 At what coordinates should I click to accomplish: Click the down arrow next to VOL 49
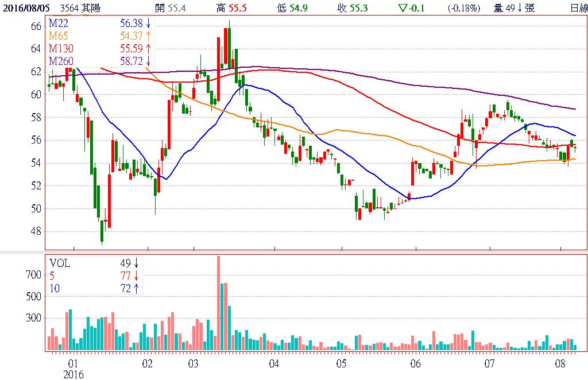[136, 263]
